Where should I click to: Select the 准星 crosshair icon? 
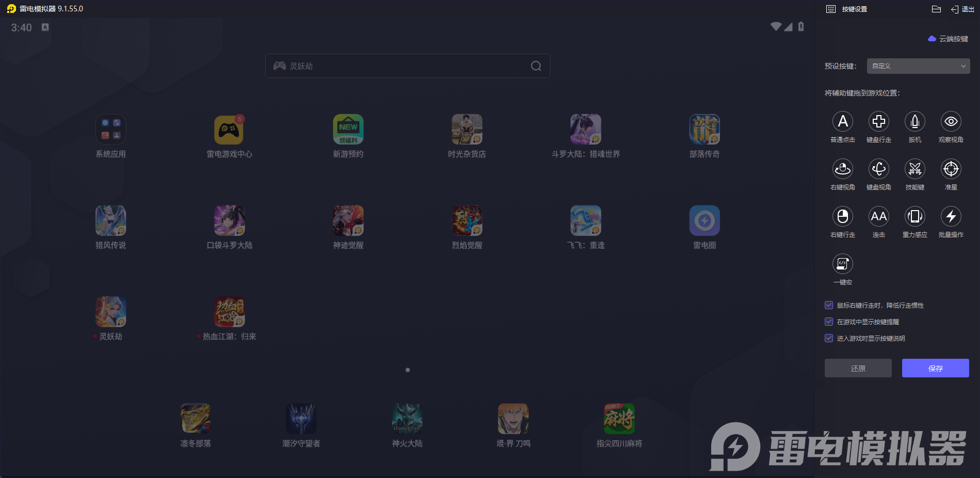point(951,169)
